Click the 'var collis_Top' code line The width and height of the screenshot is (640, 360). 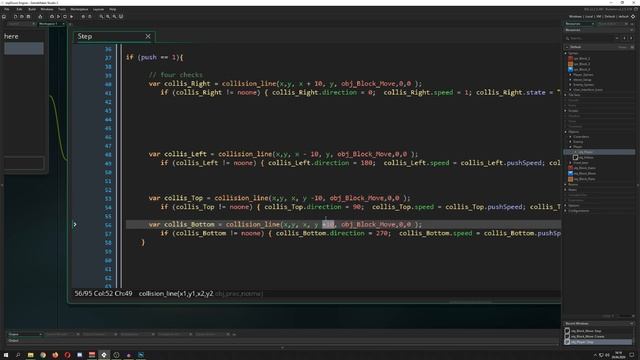[x=280, y=198]
